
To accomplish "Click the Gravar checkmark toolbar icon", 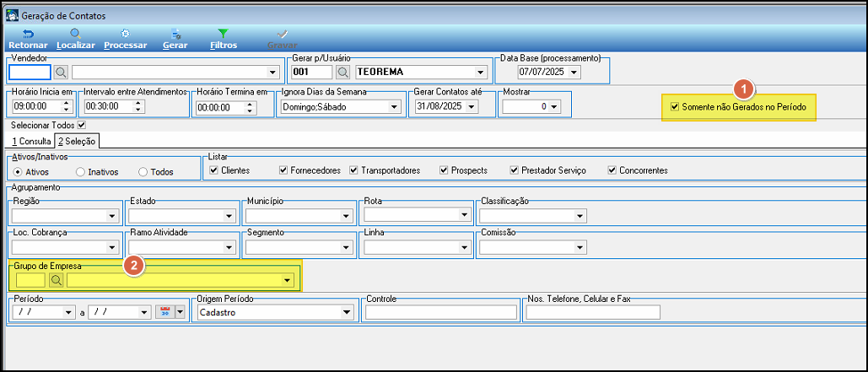I will 283,34.
